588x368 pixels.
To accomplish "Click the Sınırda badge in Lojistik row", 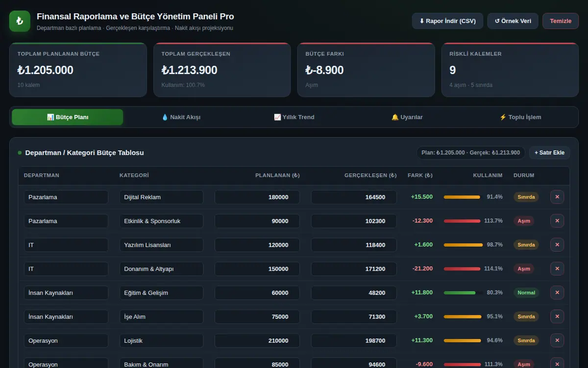I will (526, 341).
